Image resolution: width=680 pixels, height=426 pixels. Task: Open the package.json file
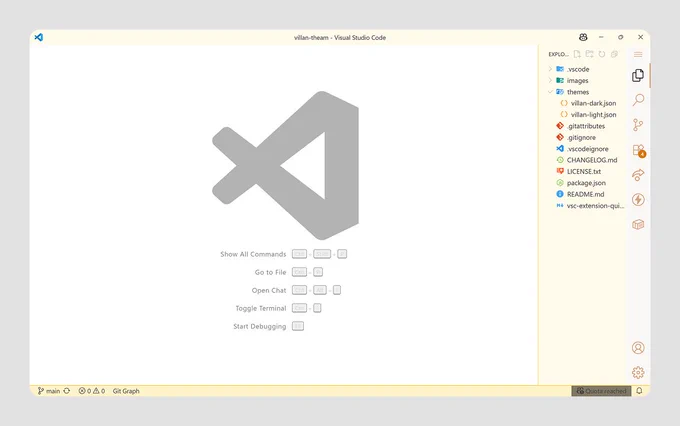(585, 183)
